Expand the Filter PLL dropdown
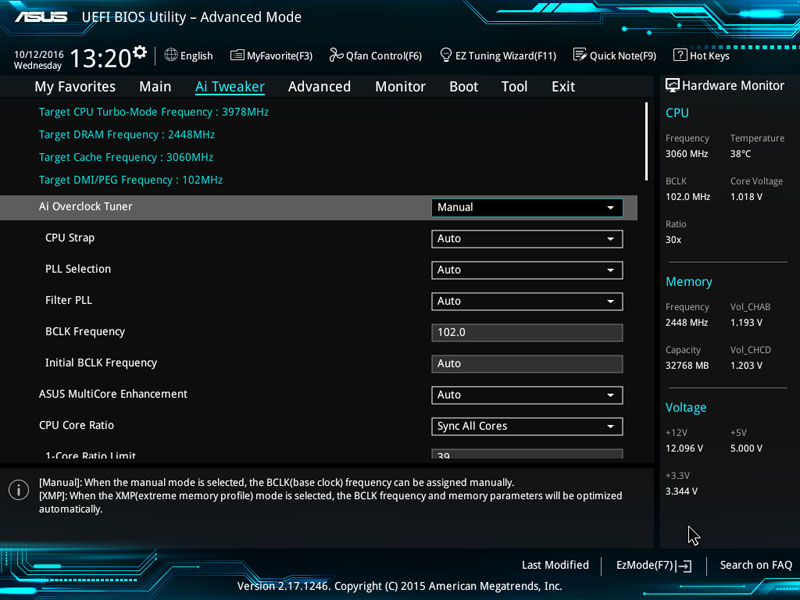The width and height of the screenshot is (800, 600). pyautogui.click(x=527, y=301)
